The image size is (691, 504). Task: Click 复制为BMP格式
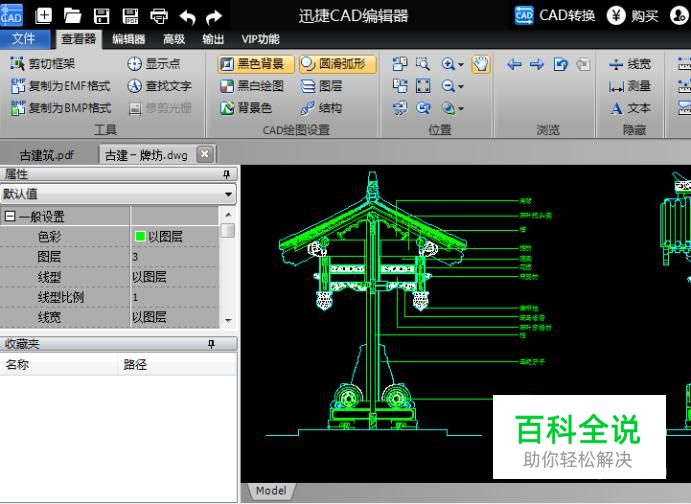(60, 108)
